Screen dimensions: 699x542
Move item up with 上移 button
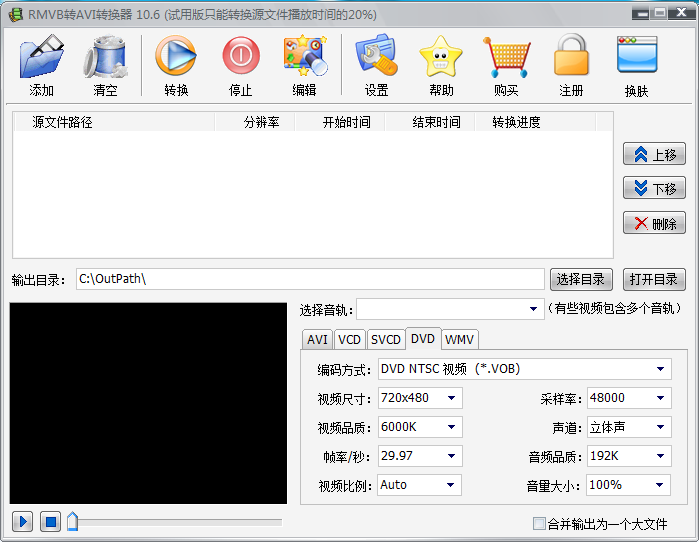point(654,154)
